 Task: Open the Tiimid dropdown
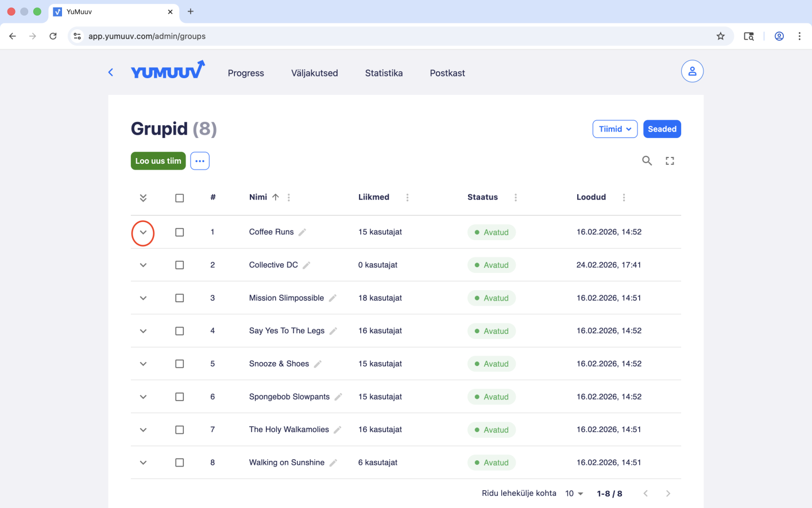(614, 129)
